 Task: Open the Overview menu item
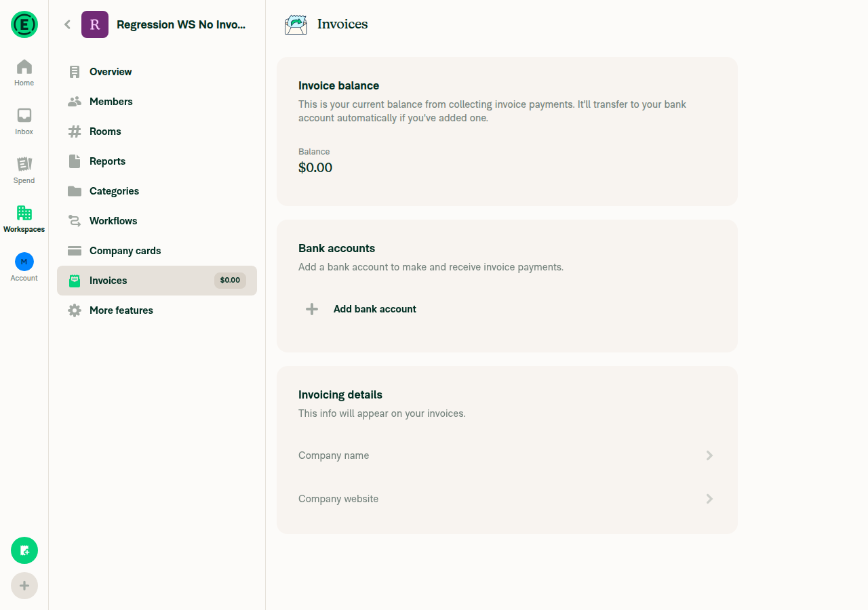click(157, 72)
